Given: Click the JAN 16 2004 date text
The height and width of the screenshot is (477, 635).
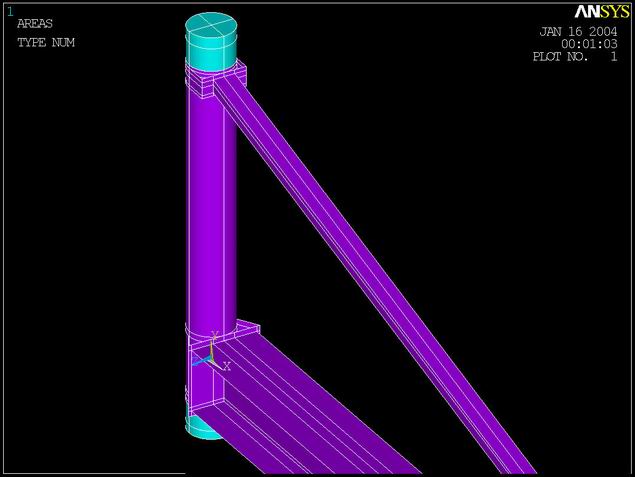Looking at the screenshot, I should tap(578, 32).
